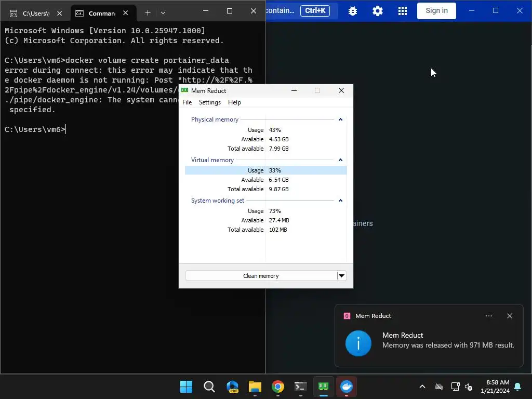
Task: Open the Windows Start menu
Action: 187,387
